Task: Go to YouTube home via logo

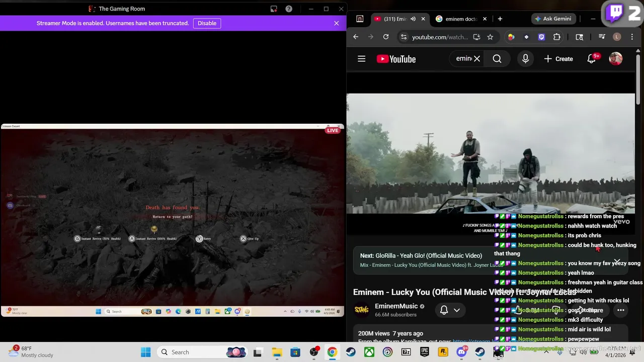Action: (x=396, y=59)
